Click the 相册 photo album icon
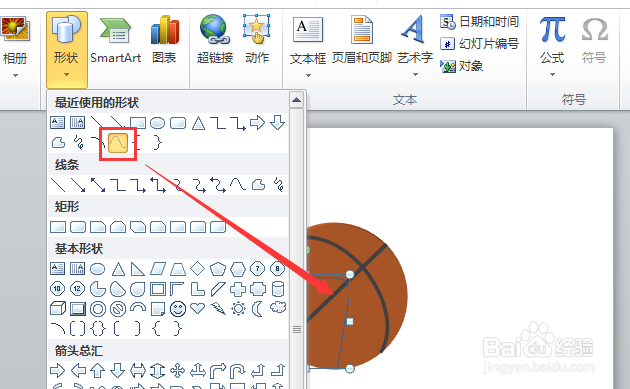This screenshot has height=389, width=630. tap(15, 30)
